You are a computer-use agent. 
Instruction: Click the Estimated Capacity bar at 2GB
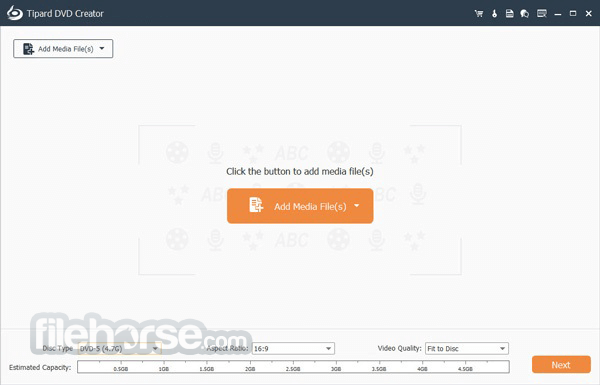click(x=250, y=366)
